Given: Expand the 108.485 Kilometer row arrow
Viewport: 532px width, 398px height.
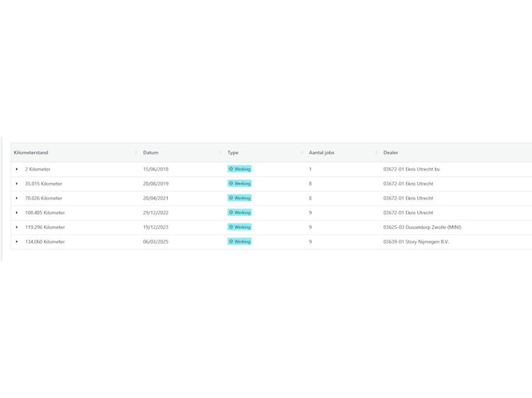Looking at the screenshot, I should [16, 213].
